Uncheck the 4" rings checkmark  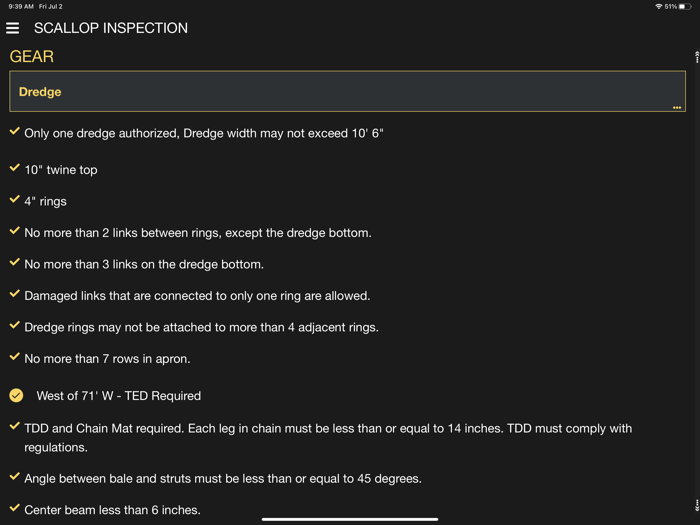click(14, 200)
